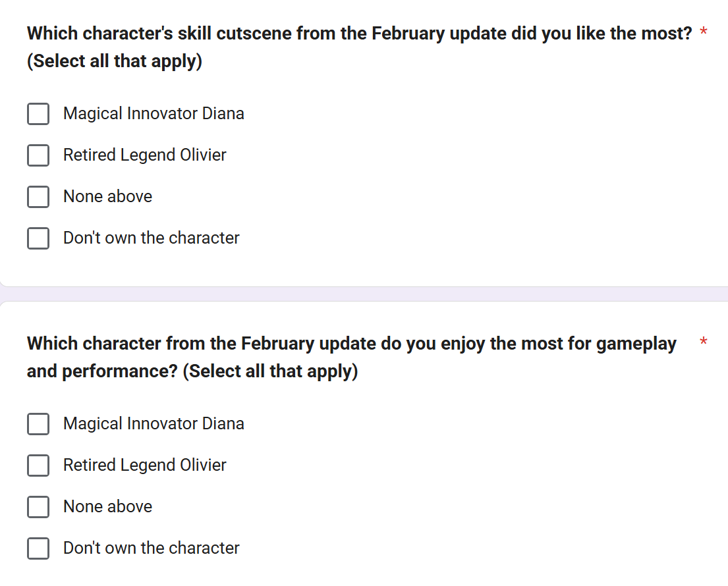728x586 pixels.
Task: Tick Don't own the character box for gameplay
Action: (x=38, y=548)
